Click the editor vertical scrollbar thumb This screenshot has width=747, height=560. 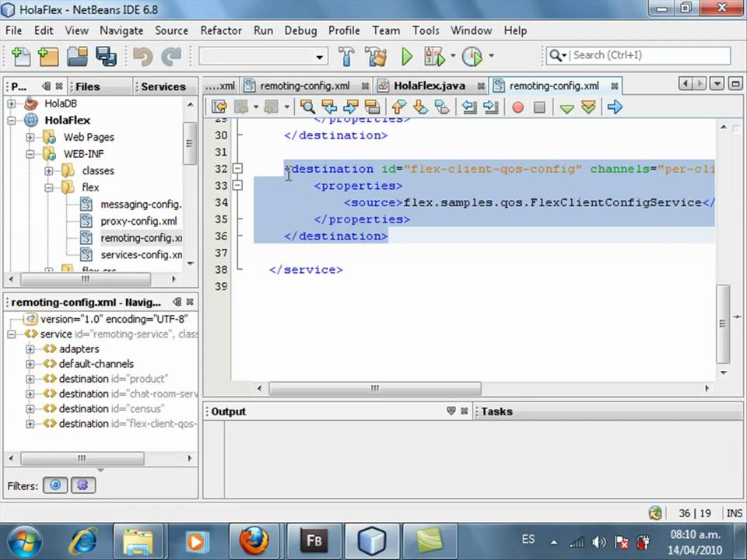pyautogui.click(x=723, y=324)
